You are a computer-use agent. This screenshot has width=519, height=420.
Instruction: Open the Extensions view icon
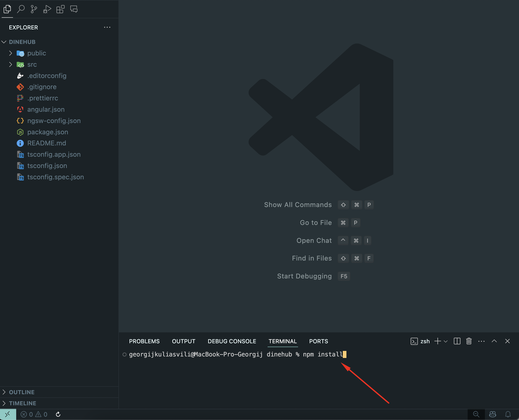(x=61, y=9)
